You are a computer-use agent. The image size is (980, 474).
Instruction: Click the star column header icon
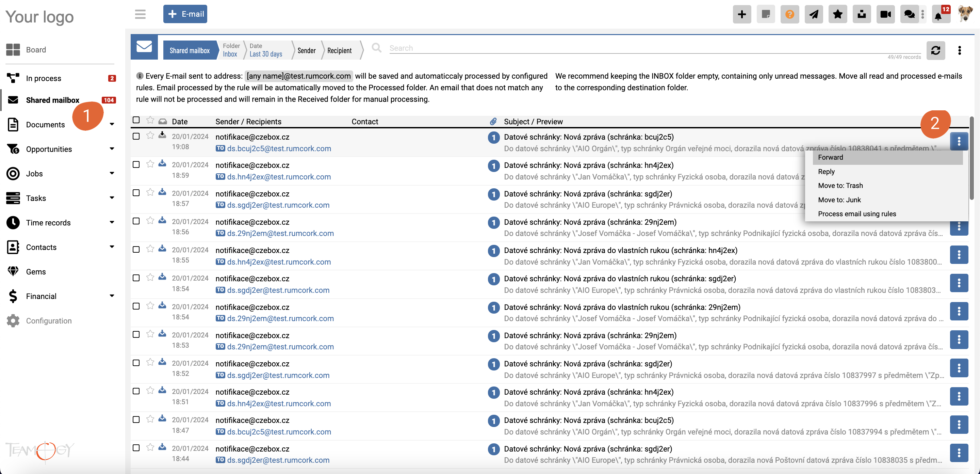point(150,120)
